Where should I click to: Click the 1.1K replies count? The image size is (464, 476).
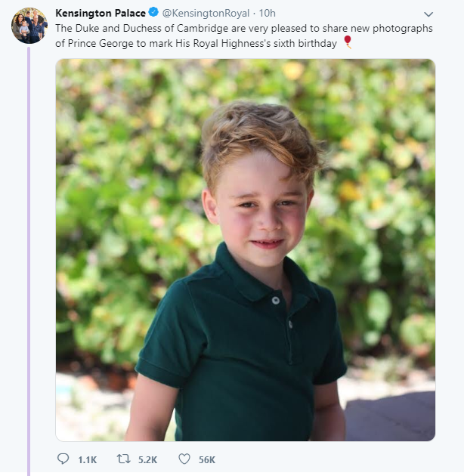87,460
